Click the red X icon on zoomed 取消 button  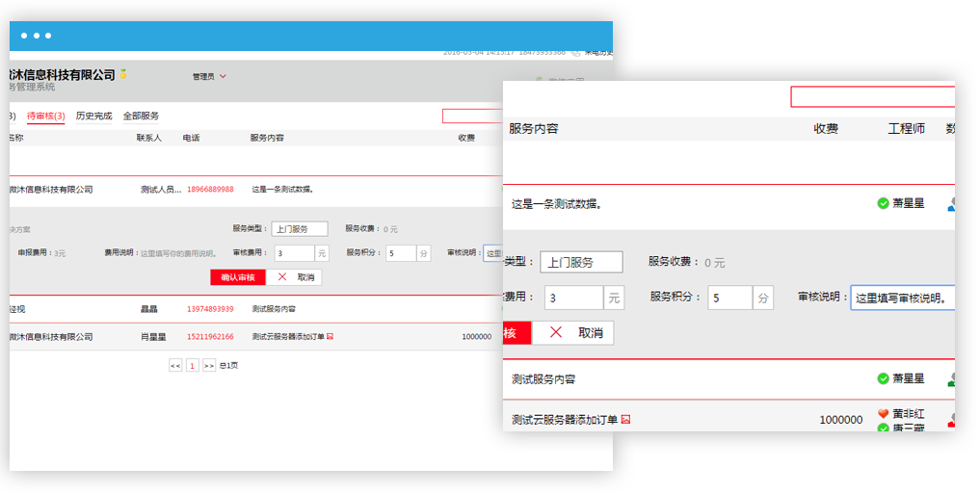point(556,332)
